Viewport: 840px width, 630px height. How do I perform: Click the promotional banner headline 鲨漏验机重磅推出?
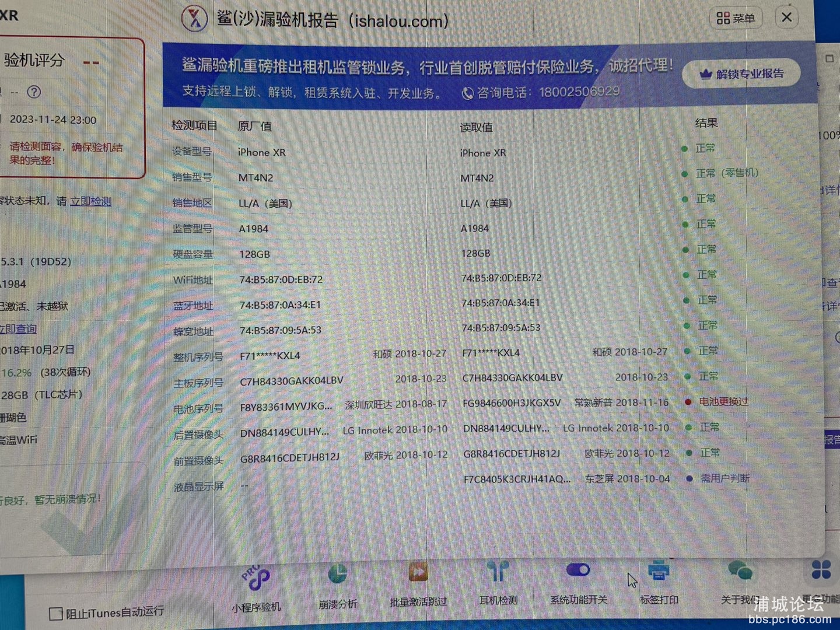[428, 66]
